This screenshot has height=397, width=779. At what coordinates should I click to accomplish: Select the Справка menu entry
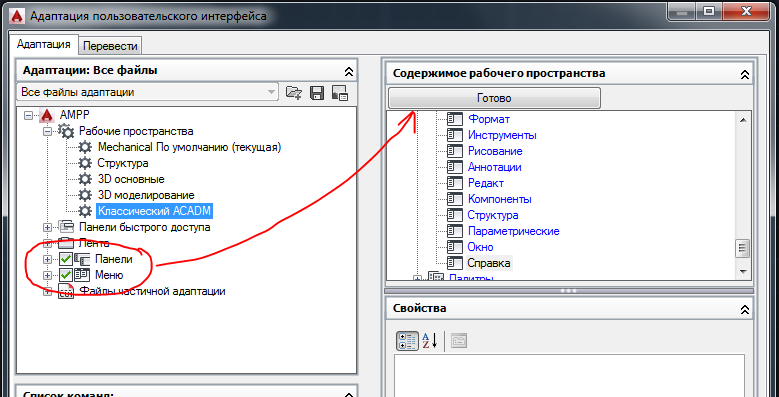(489, 262)
